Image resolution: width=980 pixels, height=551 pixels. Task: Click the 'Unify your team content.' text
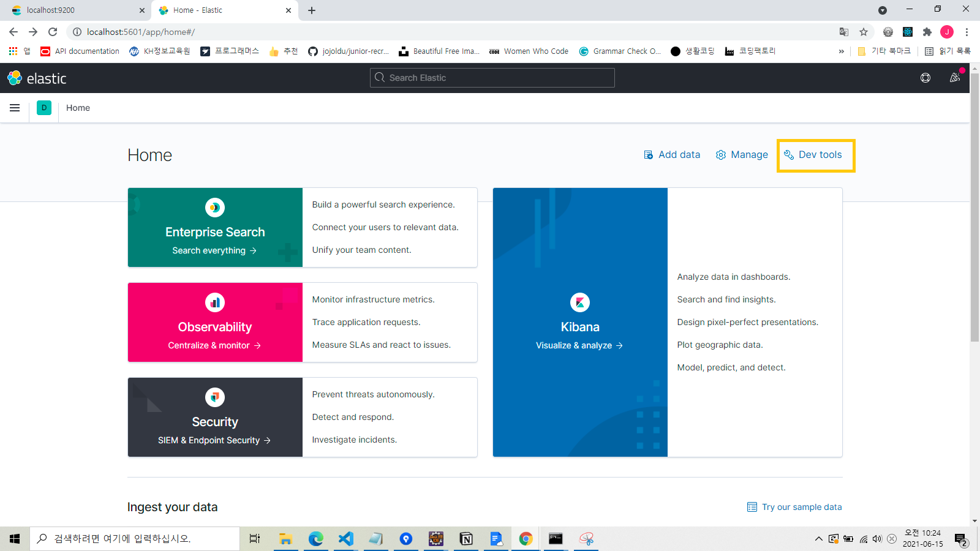pos(361,250)
